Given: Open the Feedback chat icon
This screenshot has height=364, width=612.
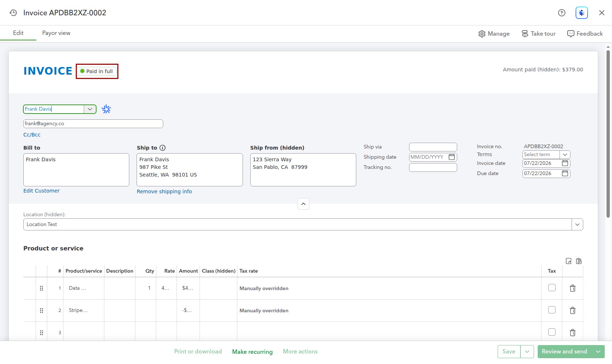Looking at the screenshot, I should pyautogui.click(x=585, y=33).
